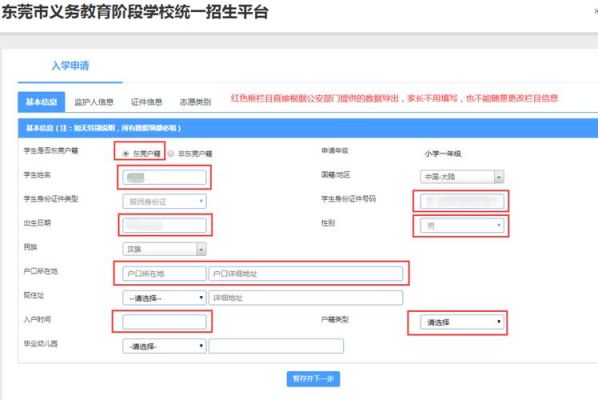Viewport: 598px width, 400px height.
Task: Click the 入户时间 input field
Action: tap(164, 322)
